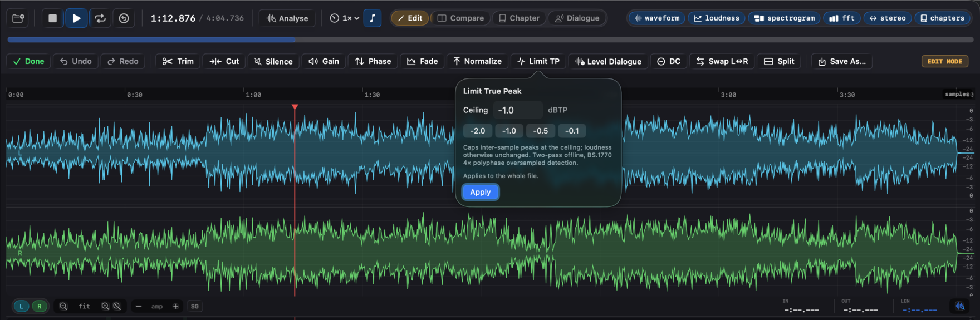Apply the true peak limit
The width and height of the screenshot is (980, 320).
click(481, 192)
